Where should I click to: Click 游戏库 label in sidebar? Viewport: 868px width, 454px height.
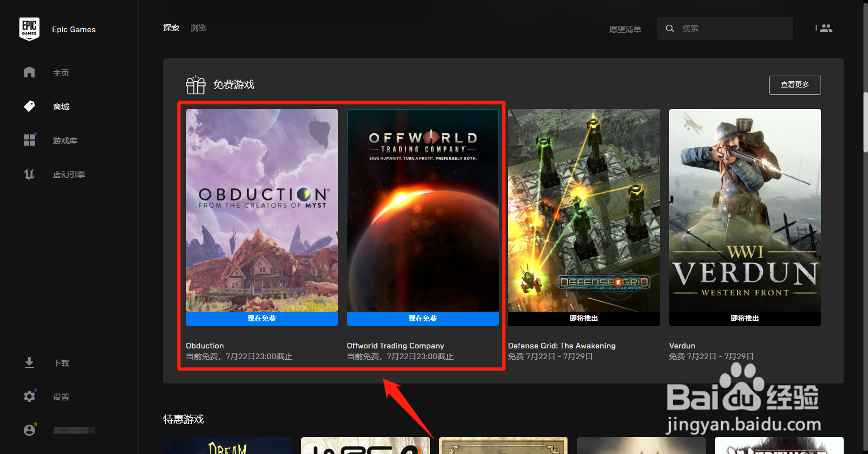tap(65, 141)
